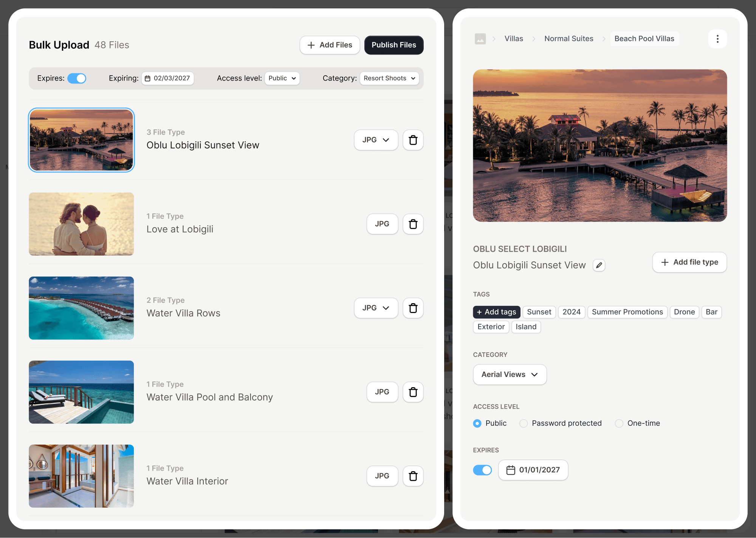Click Add file type button
Screen dimensions: 756x538
click(689, 262)
